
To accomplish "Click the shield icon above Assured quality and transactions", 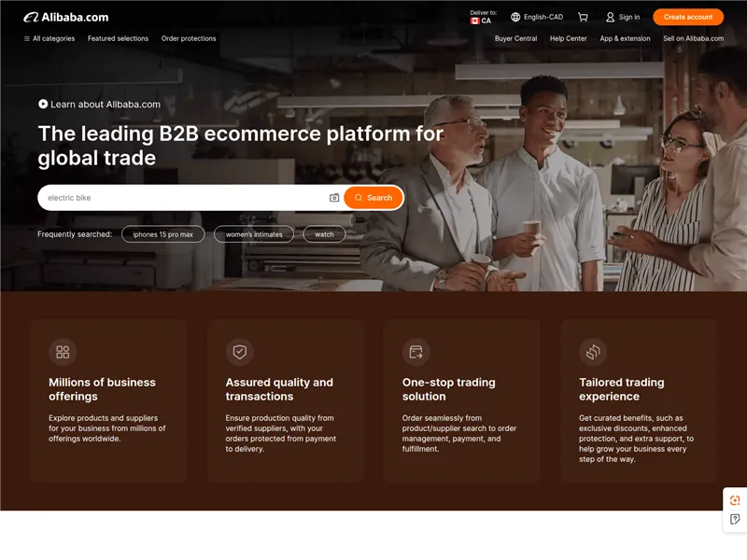I will click(x=239, y=352).
